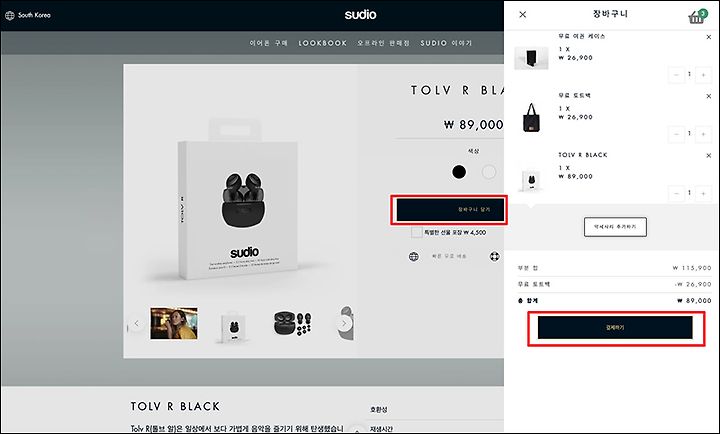
Task: Increase quantity of the passport case
Action: (x=703, y=75)
